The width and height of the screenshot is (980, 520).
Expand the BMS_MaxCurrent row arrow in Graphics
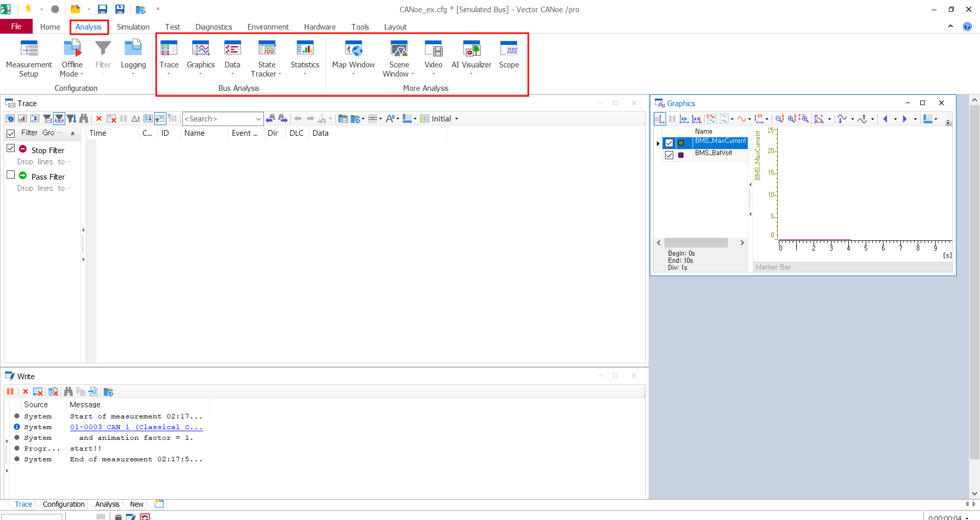[x=658, y=143]
